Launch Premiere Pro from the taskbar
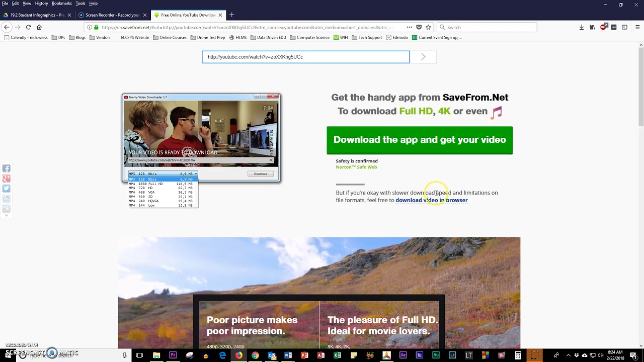This screenshot has height=362, width=644. click(173, 355)
